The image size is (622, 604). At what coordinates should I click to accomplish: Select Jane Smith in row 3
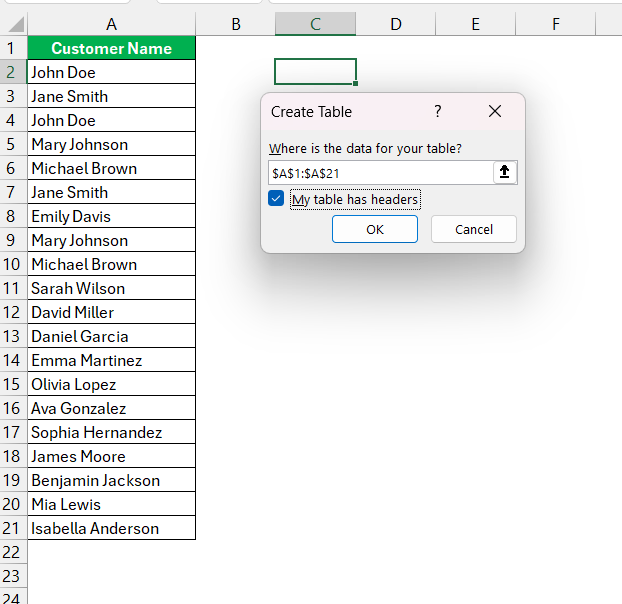[x=111, y=96]
